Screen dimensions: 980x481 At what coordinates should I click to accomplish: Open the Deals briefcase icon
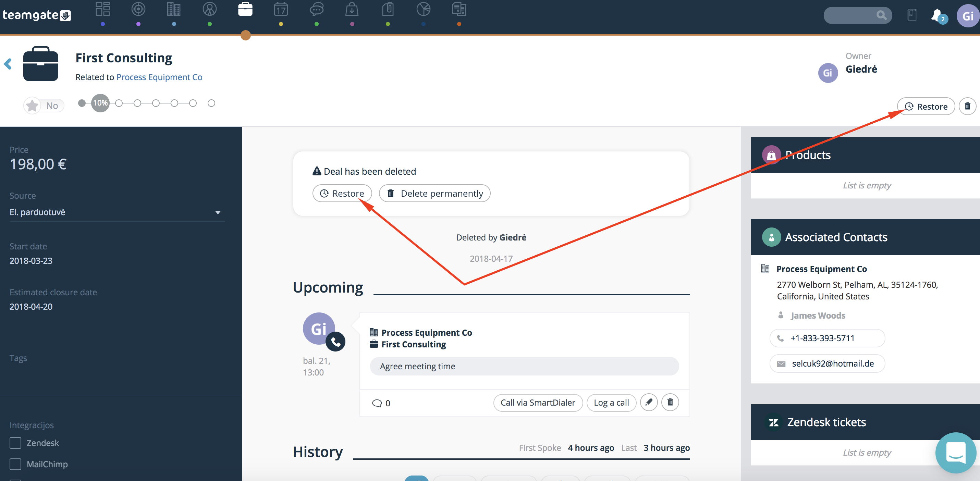(x=245, y=9)
